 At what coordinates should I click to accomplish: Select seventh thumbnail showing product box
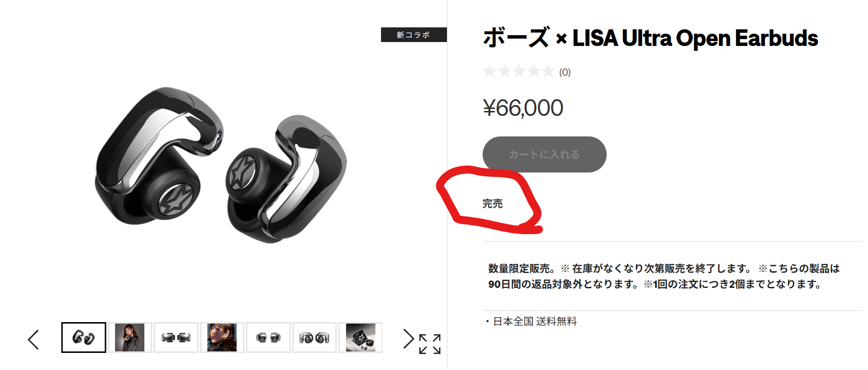click(x=360, y=337)
